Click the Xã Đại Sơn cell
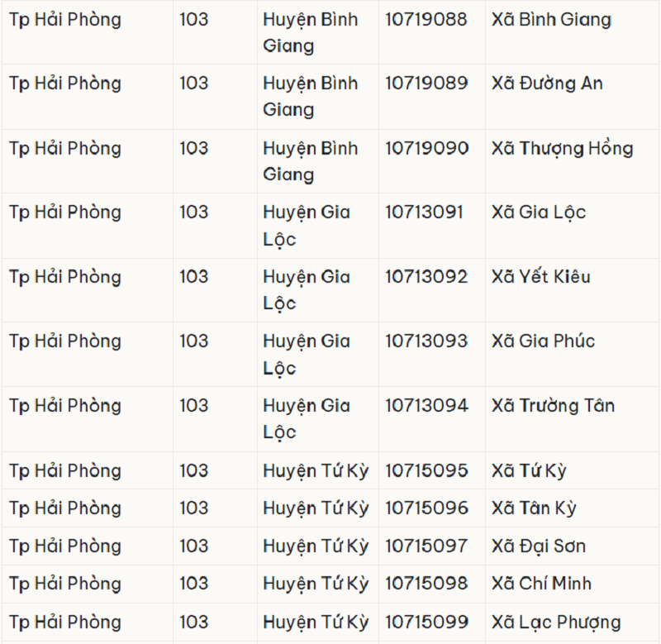 click(572, 546)
